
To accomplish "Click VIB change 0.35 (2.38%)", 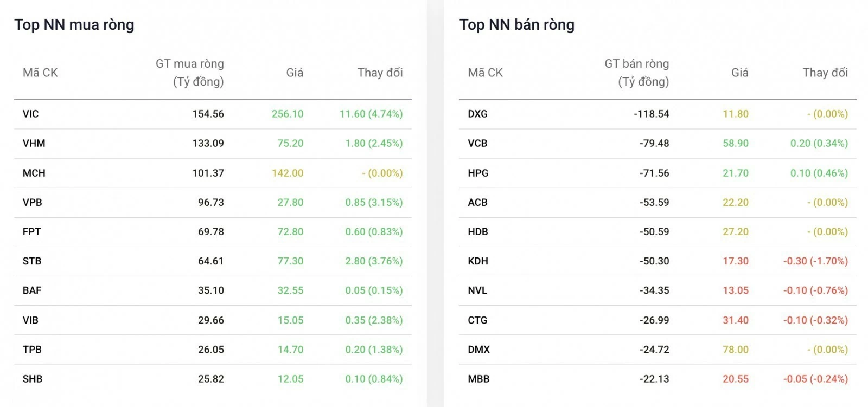I will point(374,320).
